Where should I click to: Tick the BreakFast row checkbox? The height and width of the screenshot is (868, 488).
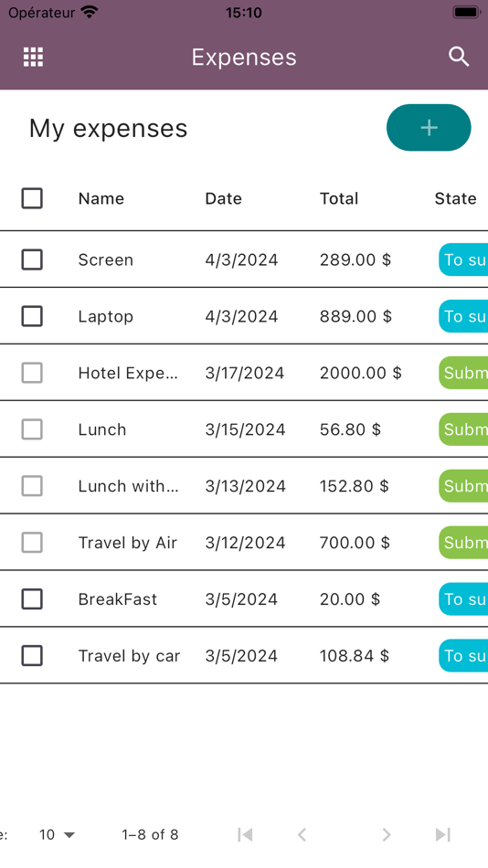pos(32,599)
